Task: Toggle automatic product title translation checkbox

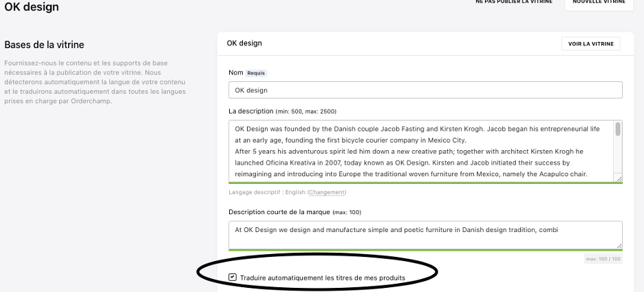Action: point(233,278)
